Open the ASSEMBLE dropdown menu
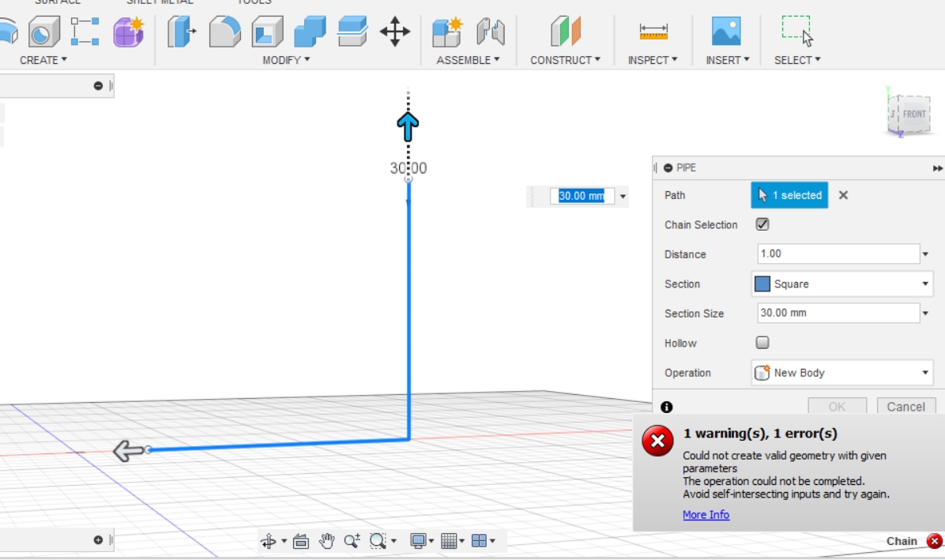Screen dimensions: 945x560 pyautogui.click(x=469, y=60)
